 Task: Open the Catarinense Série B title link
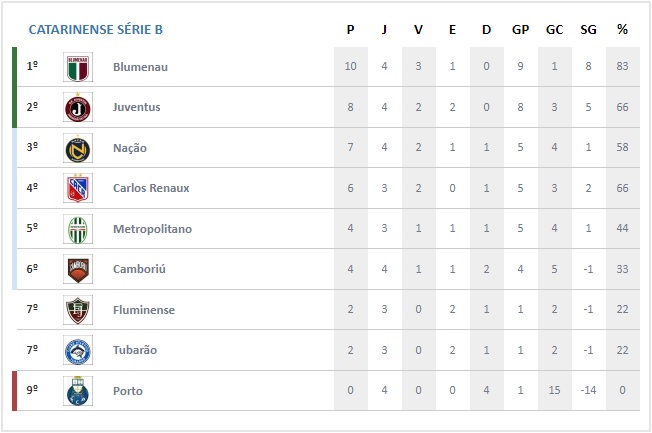pyautogui.click(x=96, y=30)
